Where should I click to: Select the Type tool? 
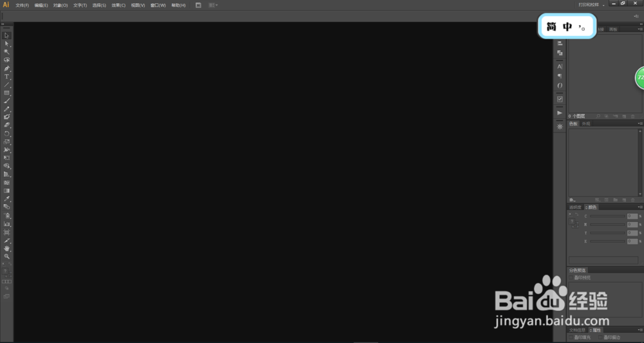click(x=6, y=77)
